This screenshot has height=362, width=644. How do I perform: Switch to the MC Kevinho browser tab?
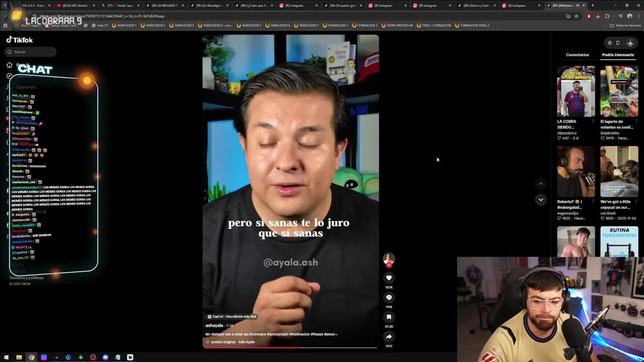tap(76, 6)
